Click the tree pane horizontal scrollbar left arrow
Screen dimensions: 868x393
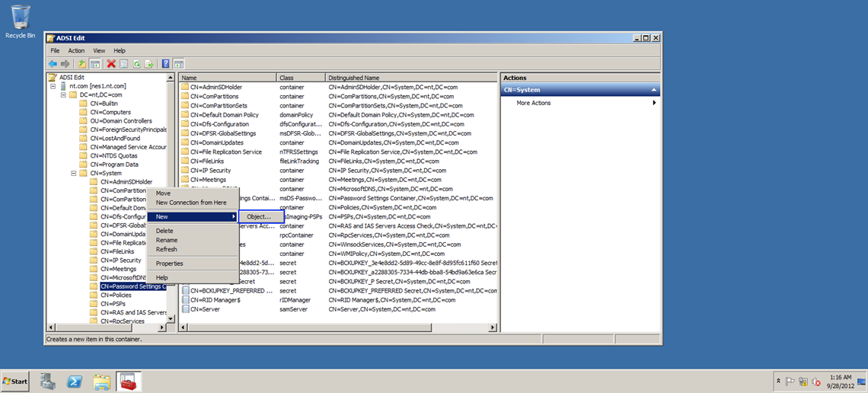pos(50,328)
